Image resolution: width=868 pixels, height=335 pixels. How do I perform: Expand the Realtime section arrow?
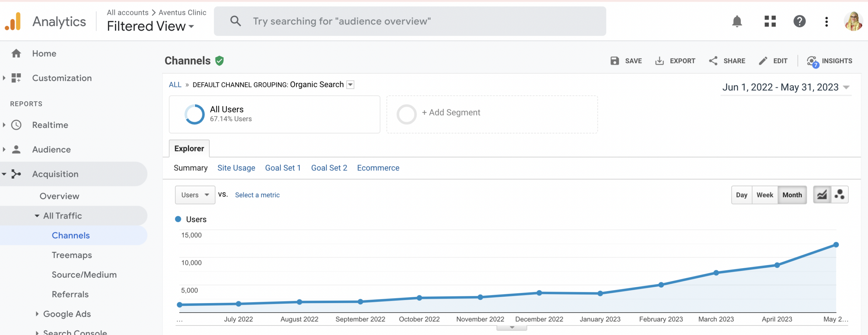pyautogui.click(x=4, y=125)
